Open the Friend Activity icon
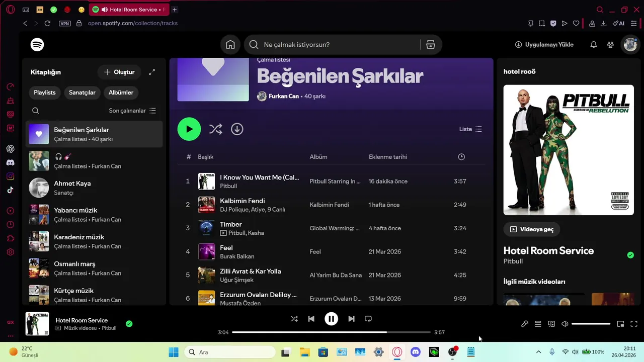 (x=610, y=44)
